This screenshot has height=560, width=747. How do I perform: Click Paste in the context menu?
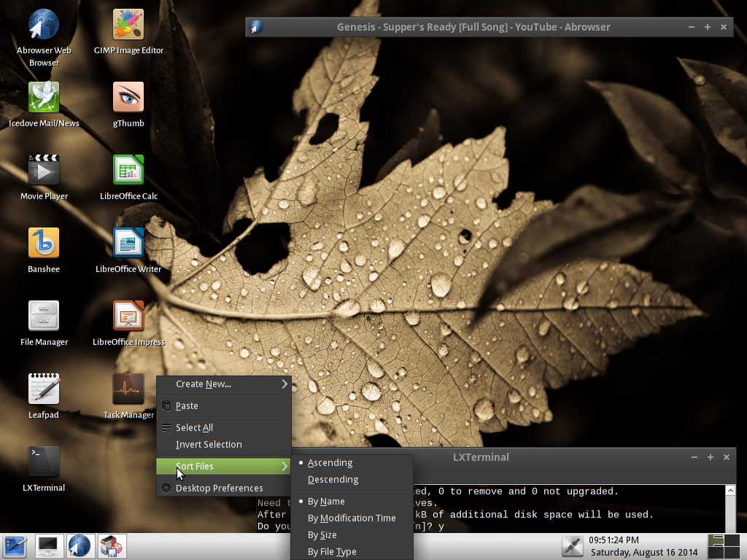click(187, 406)
